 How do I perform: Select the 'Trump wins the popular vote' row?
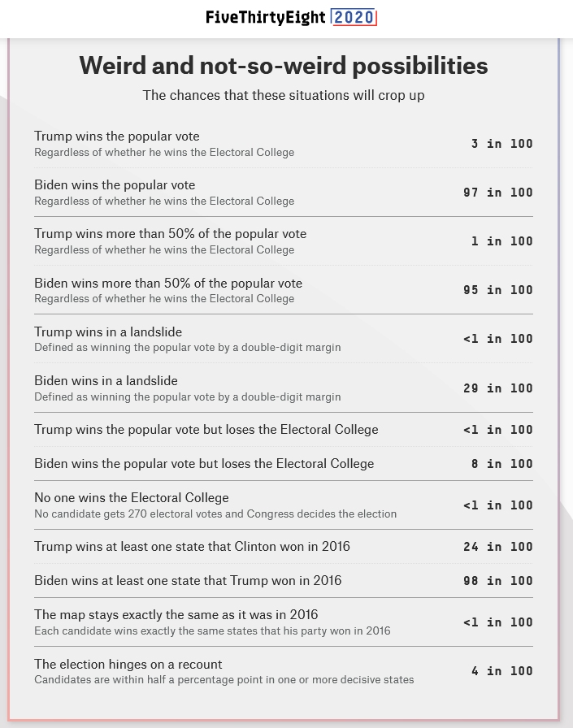[x=117, y=136]
